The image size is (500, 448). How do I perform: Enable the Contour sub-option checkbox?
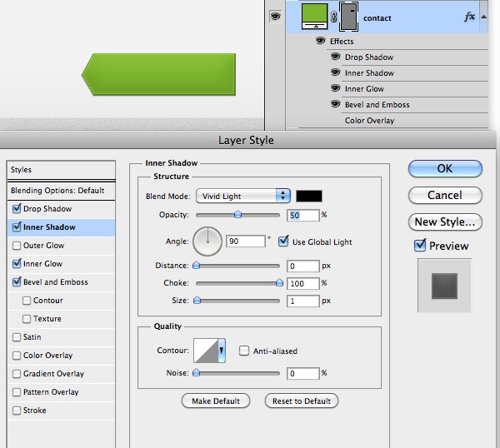pyautogui.click(x=27, y=301)
